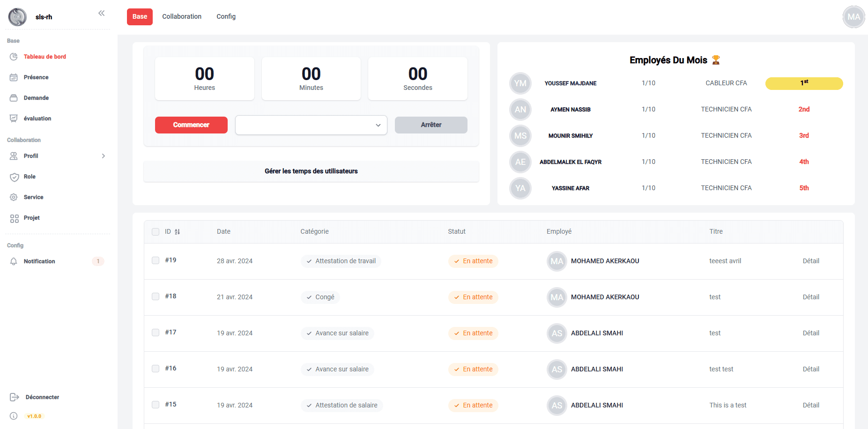Toggle the select-all checkbox in table header
Screen dimensions: 868x429
coord(156,232)
